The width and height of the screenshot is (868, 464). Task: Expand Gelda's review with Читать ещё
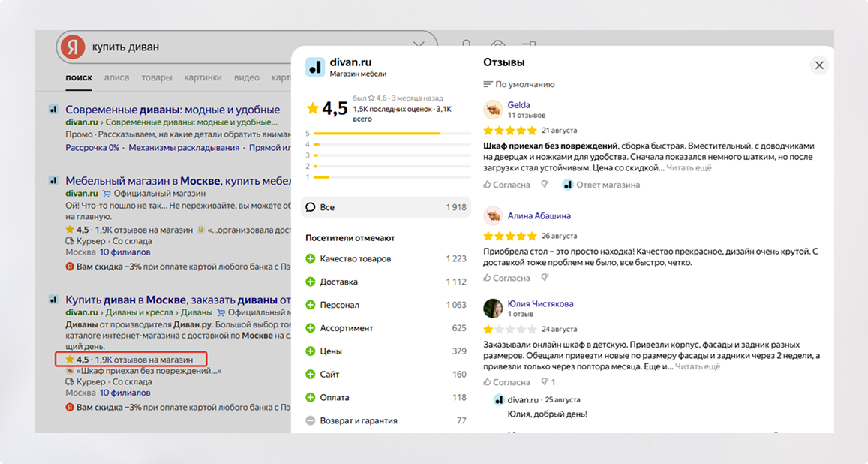pos(689,168)
